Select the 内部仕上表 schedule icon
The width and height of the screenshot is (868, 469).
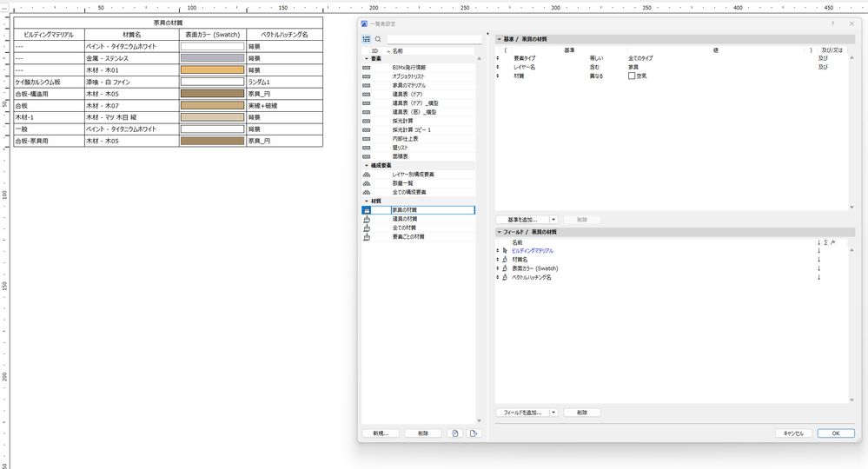[367, 139]
